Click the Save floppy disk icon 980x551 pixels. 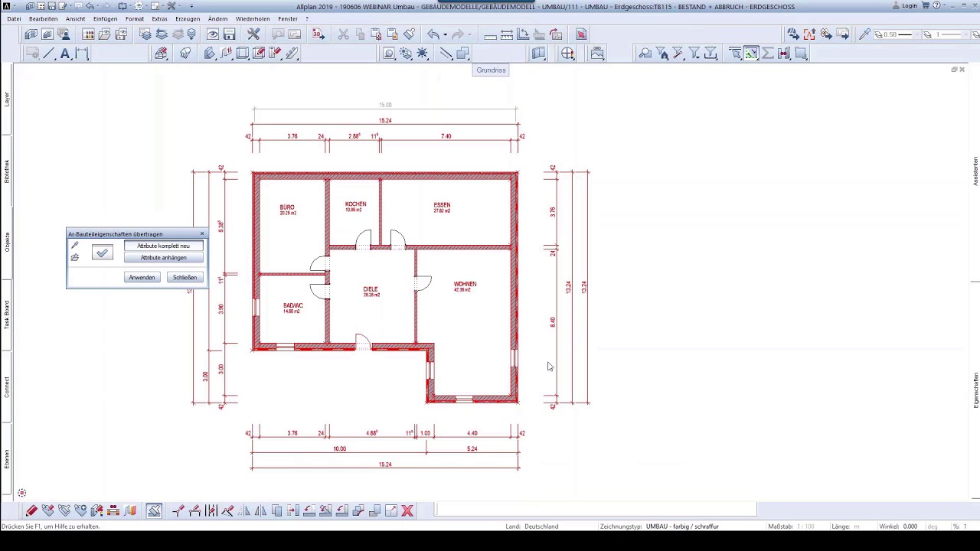click(229, 34)
